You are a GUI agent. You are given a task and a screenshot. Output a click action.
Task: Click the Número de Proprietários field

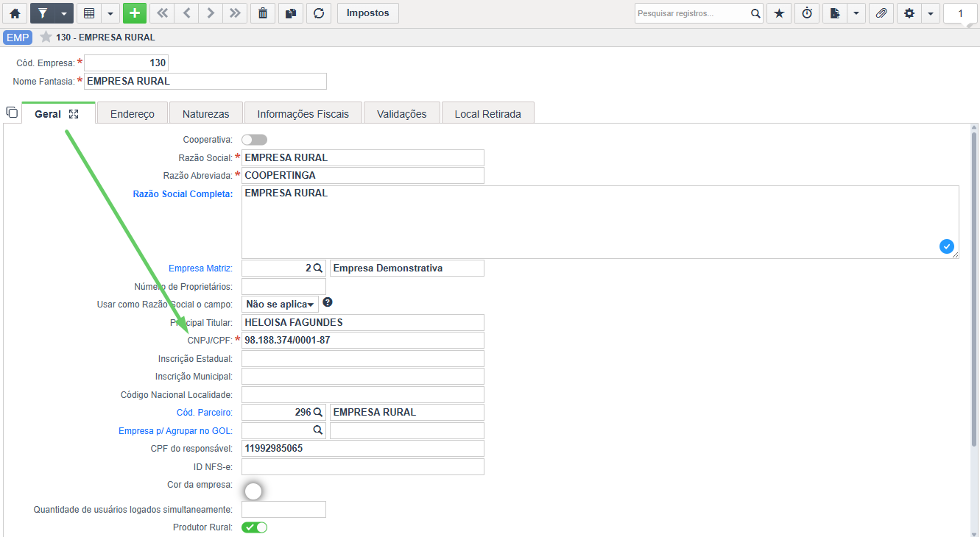click(283, 286)
